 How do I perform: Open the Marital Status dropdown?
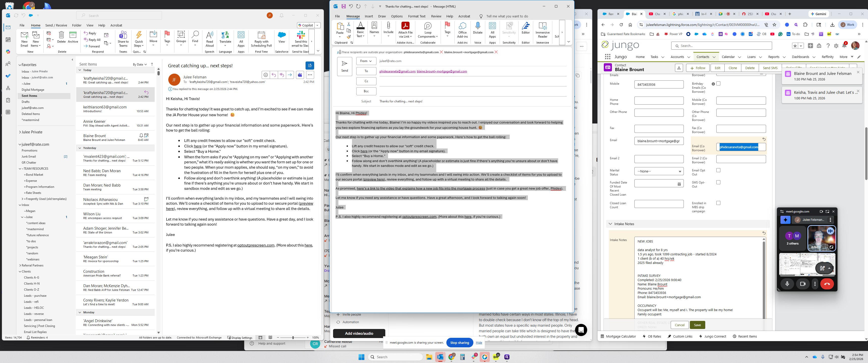tap(659, 171)
